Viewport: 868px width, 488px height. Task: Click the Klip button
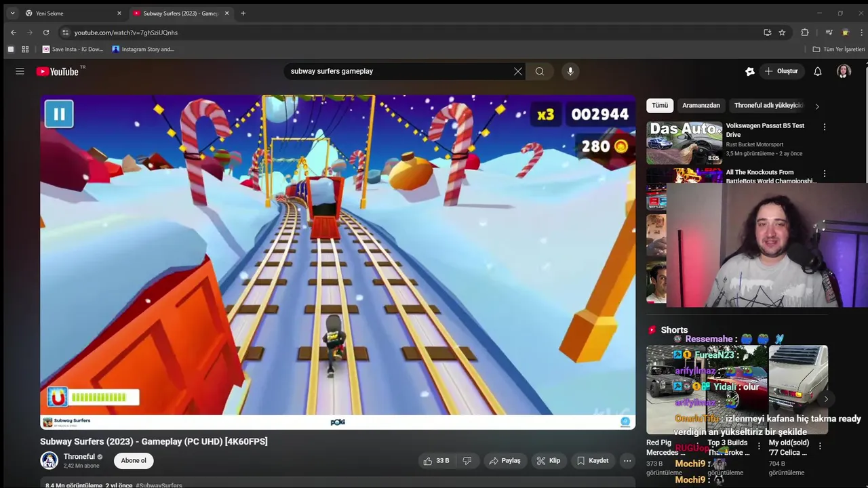(x=549, y=461)
